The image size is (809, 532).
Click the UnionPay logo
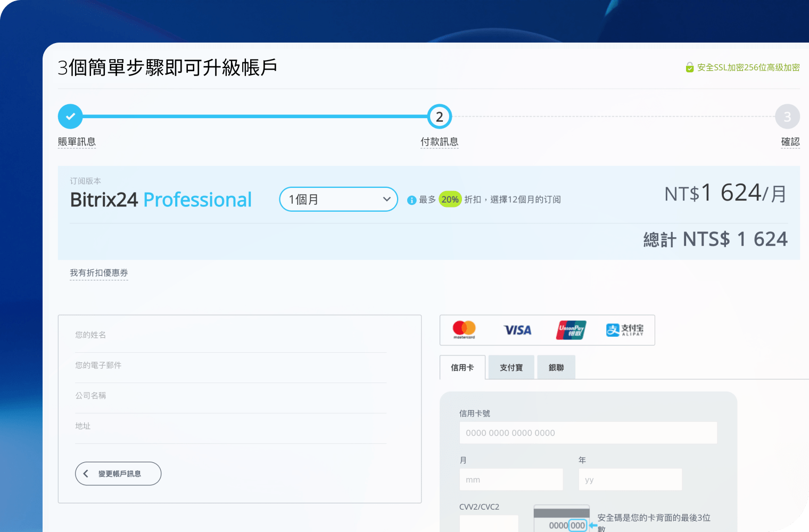(x=571, y=330)
